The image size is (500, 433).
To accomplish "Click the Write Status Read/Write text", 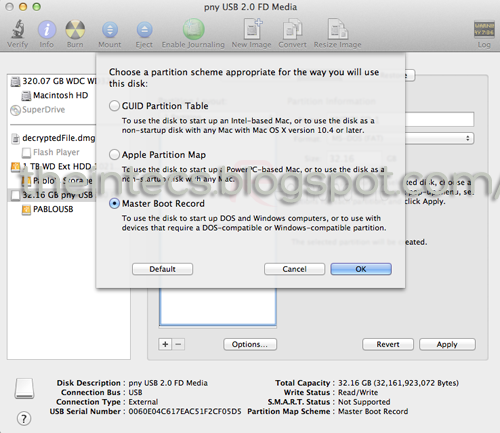I will (x=358, y=392).
